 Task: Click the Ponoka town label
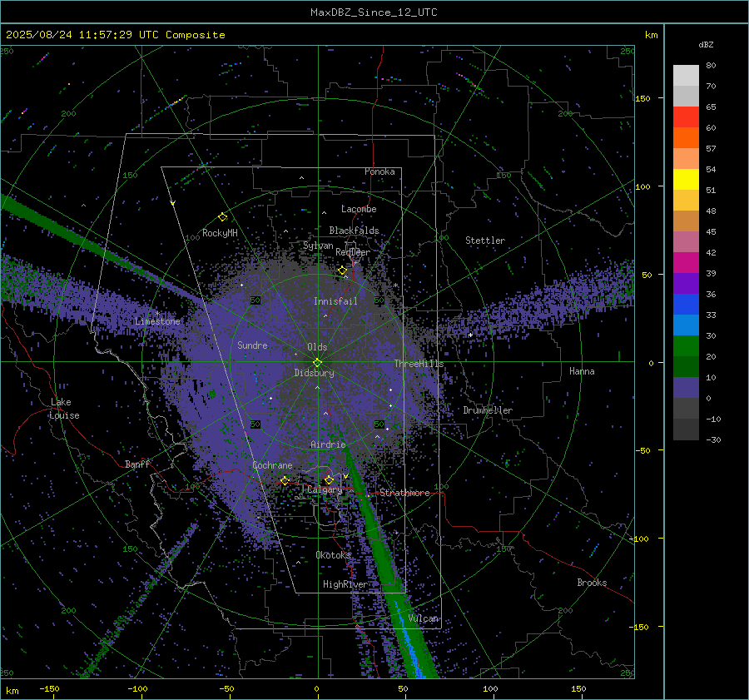click(379, 171)
